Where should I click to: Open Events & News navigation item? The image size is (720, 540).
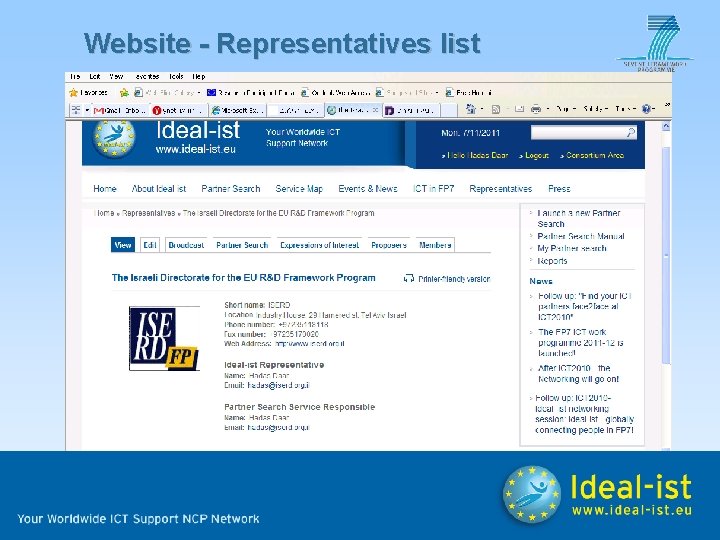(368, 189)
